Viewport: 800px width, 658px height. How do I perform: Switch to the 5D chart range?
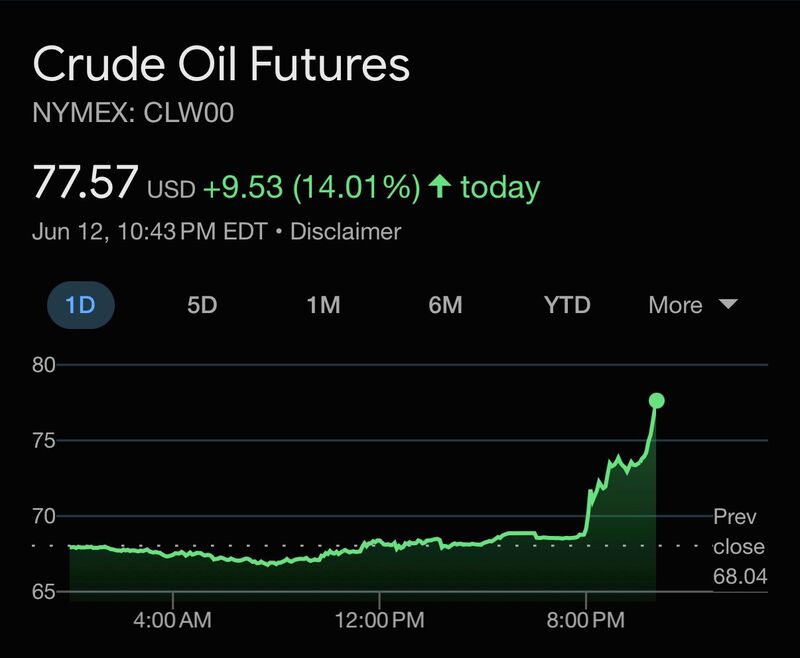click(202, 305)
